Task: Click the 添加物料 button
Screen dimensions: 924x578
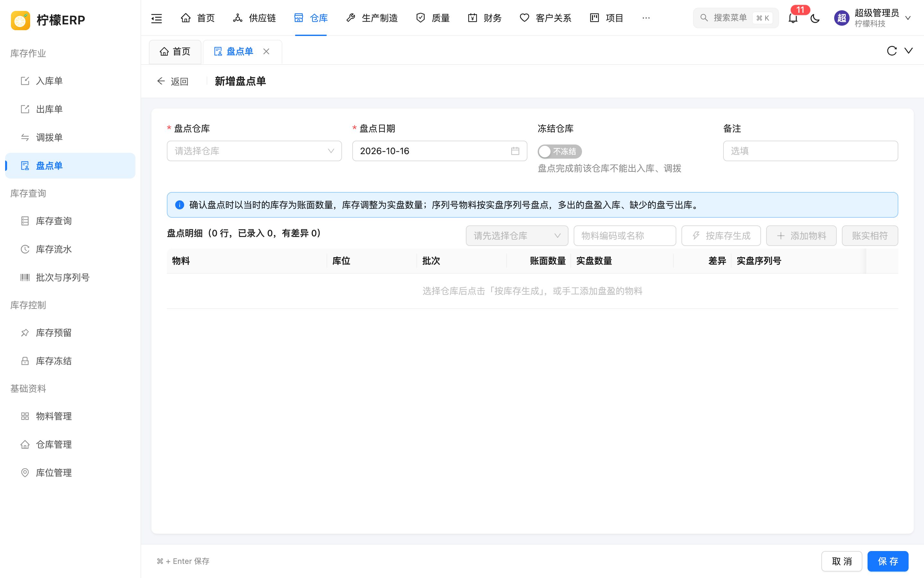Action: click(801, 236)
